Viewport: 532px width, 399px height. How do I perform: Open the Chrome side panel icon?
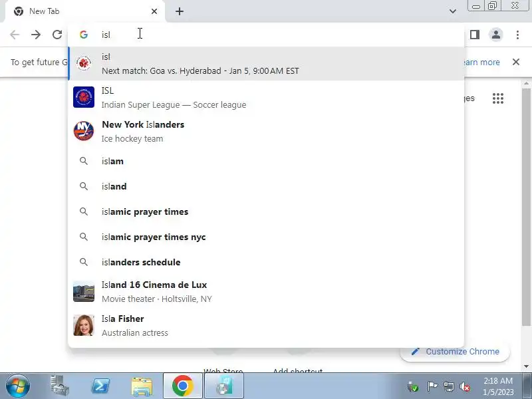(x=475, y=35)
